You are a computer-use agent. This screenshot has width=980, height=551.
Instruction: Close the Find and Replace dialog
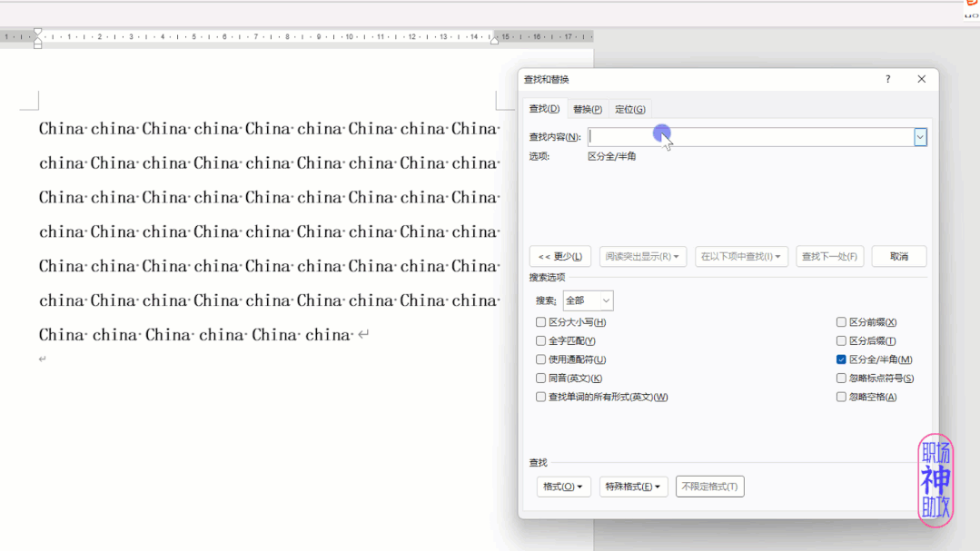921,79
